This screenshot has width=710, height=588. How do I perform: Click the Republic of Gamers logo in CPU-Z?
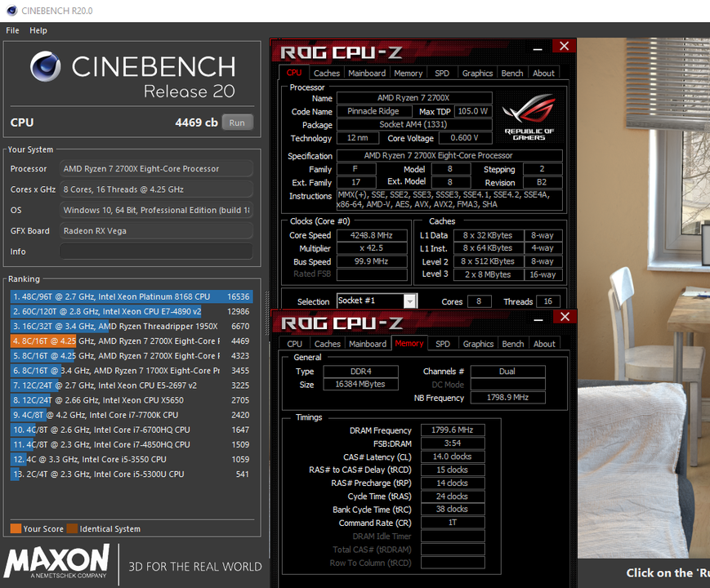[529, 116]
